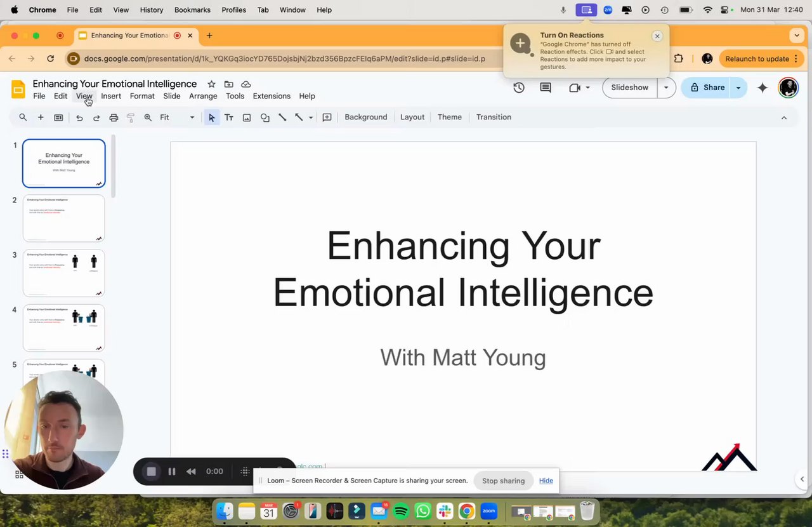The width and height of the screenshot is (812, 527).
Task: Check the cloud document status icon
Action: pyautogui.click(x=246, y=84)
